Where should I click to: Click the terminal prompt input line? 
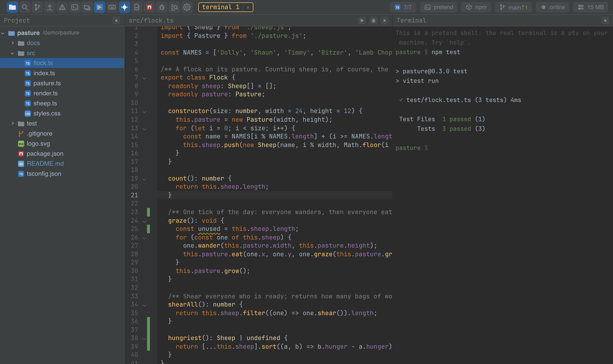click(x=502, y=148)
